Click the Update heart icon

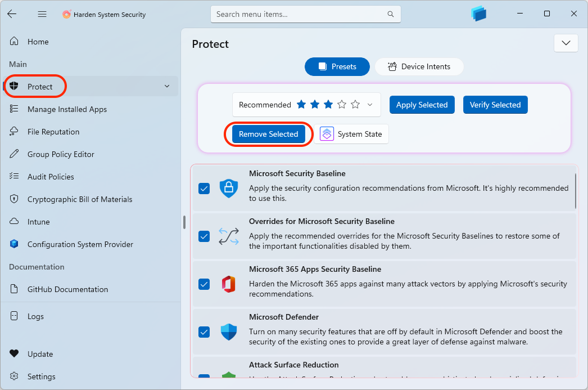pos(14,353)
